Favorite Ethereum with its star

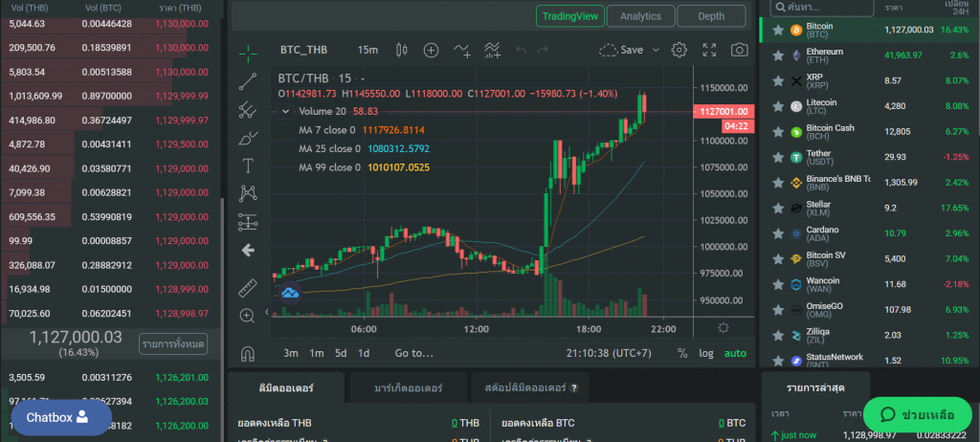(778, 55)
